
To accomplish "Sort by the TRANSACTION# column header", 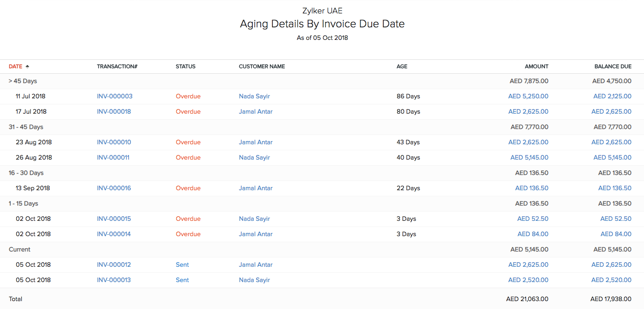I will click(117, 66).
